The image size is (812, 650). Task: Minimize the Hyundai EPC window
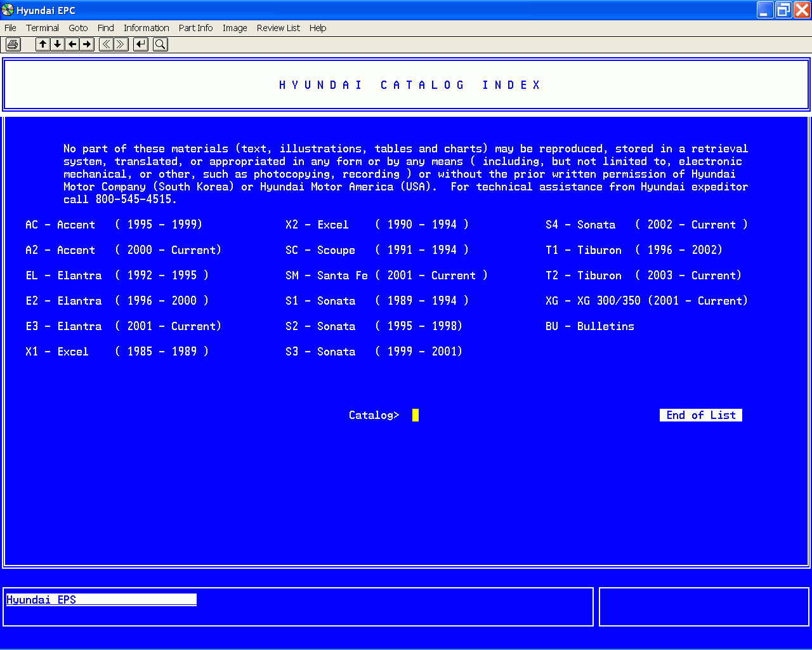765,10
